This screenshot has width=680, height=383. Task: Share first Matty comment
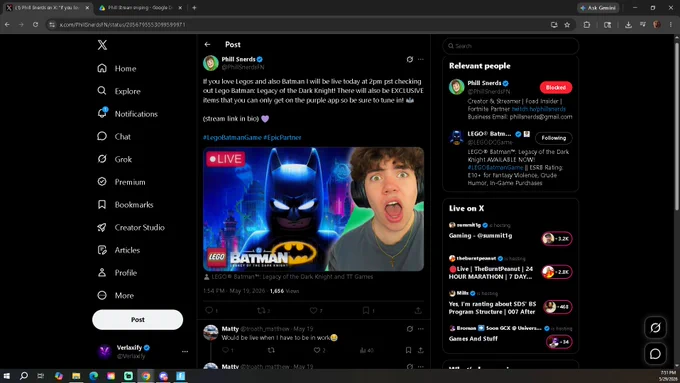point(421,350)
